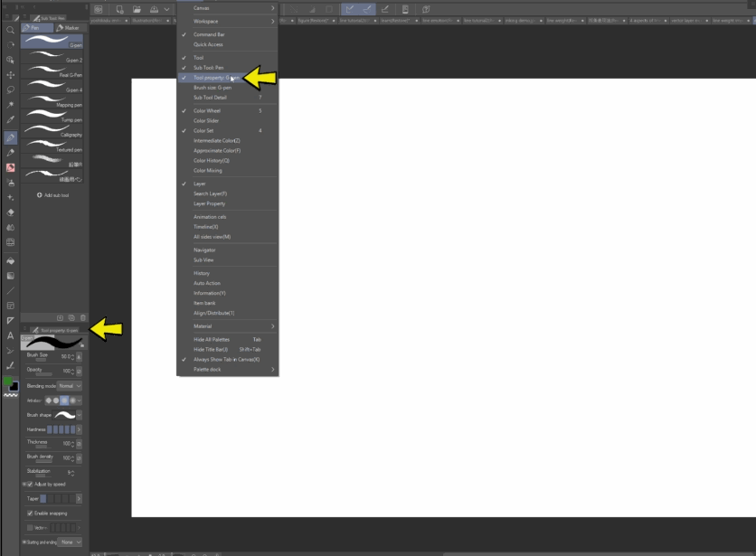
Task: Select the Fill bucket tool
Action: point(10,261)
